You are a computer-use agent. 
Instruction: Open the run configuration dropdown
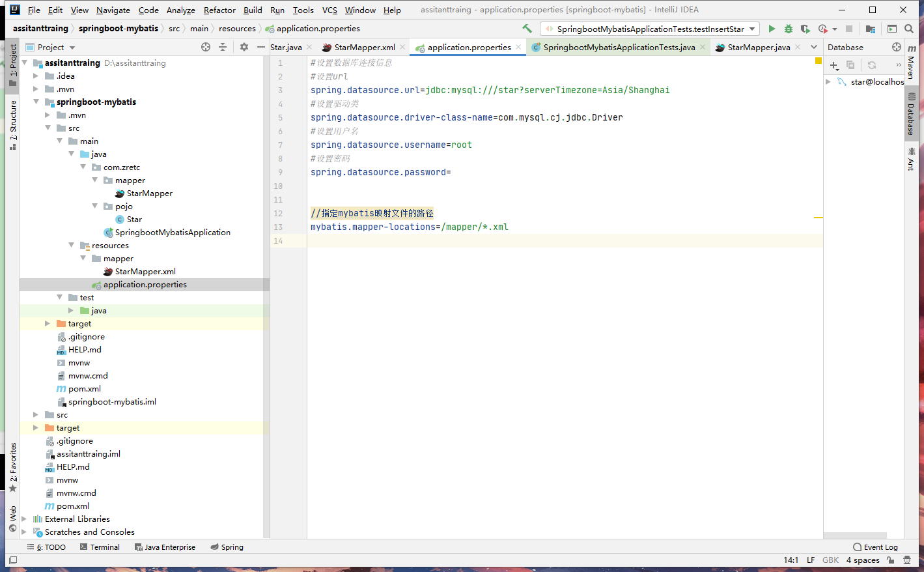pyautogui.click(x=753, y=29)
